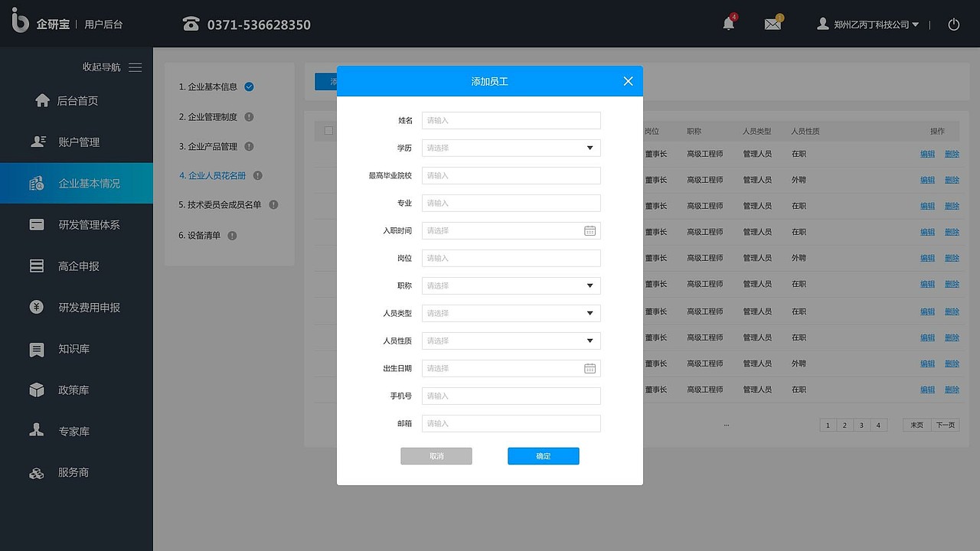Viewport: 980px width, 551px height.
Task: Open calendar icon in 入职时间 field
Action: coord(590,230)
